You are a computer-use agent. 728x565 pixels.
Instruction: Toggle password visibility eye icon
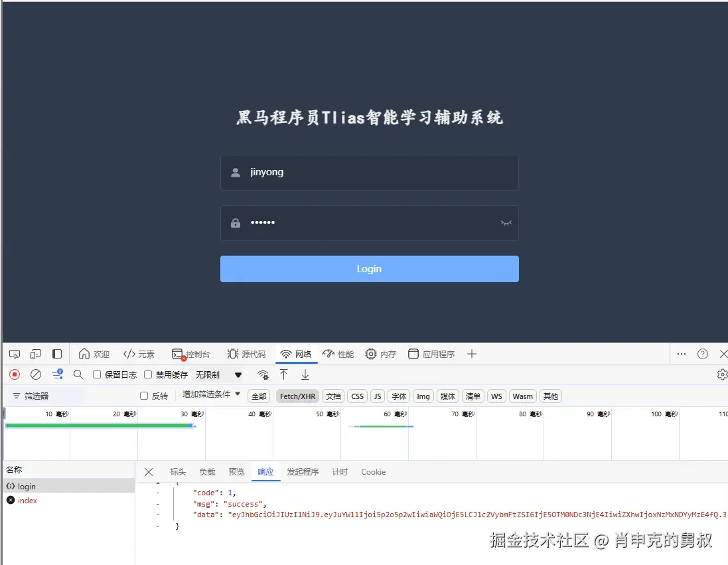pyautogui.click(x=506, y=223)
